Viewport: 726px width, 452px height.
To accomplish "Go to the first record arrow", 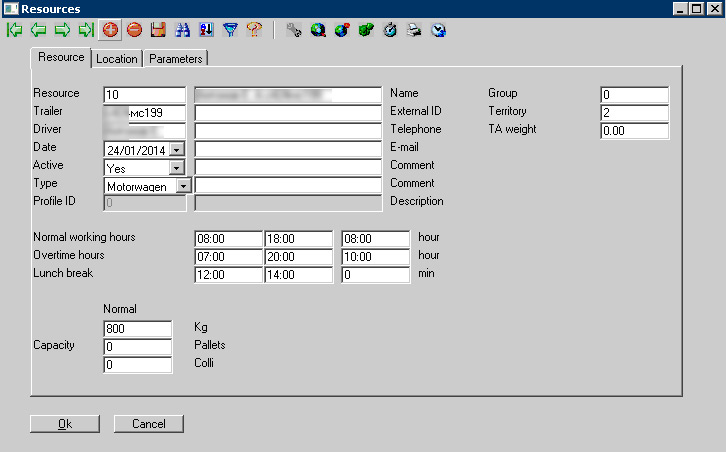I will click(14, 30).
